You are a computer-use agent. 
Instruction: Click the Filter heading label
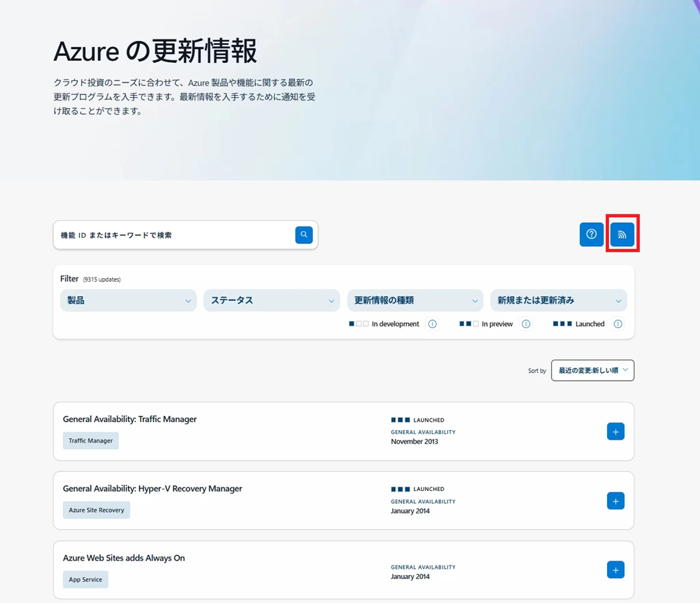(70, 278)
